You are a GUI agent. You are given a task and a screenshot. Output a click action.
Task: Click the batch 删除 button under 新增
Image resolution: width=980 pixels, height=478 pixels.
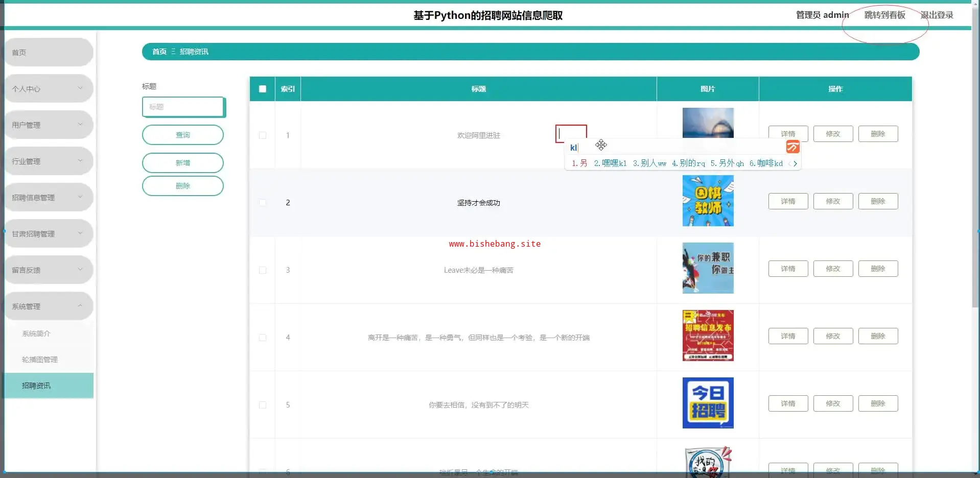click(x=183, y=186)
